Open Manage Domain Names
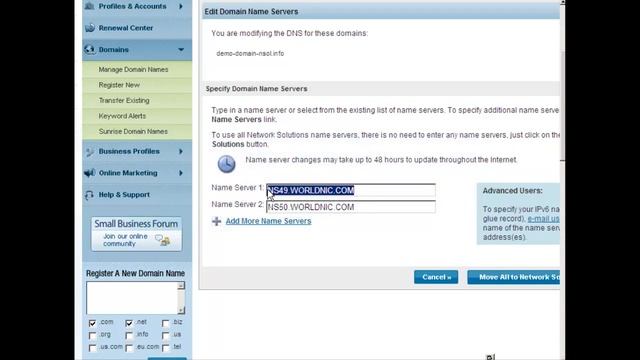Image resolution: width=640 pixels, height=360 pixels. (x=133, y=69)
